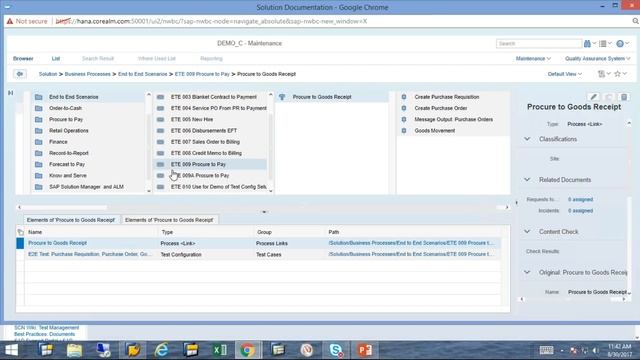Click 0 assigned link for Requests
The width and height of the screenshot is (640, 360).
tap(580, 199)
